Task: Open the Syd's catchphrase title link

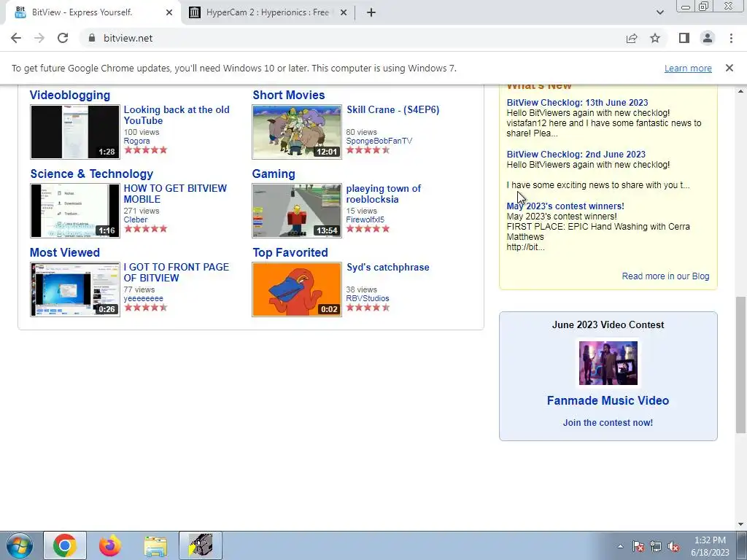Action: (x=388, y=267)
